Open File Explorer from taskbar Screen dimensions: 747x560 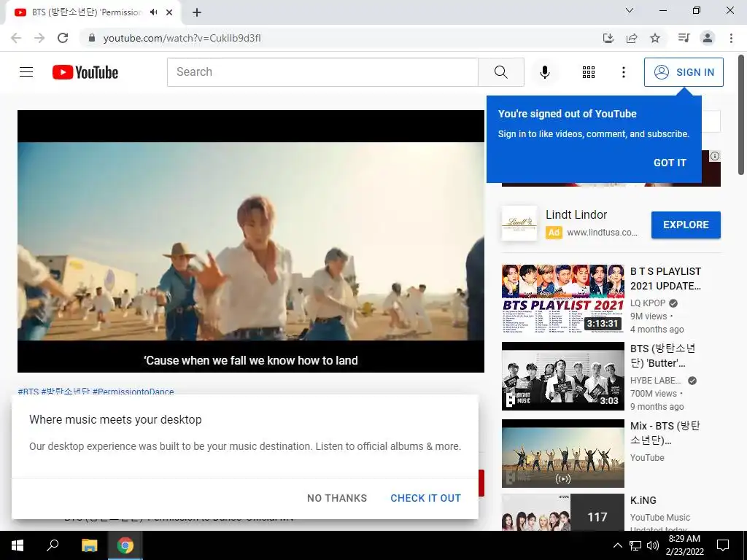[x=89, y=545]
